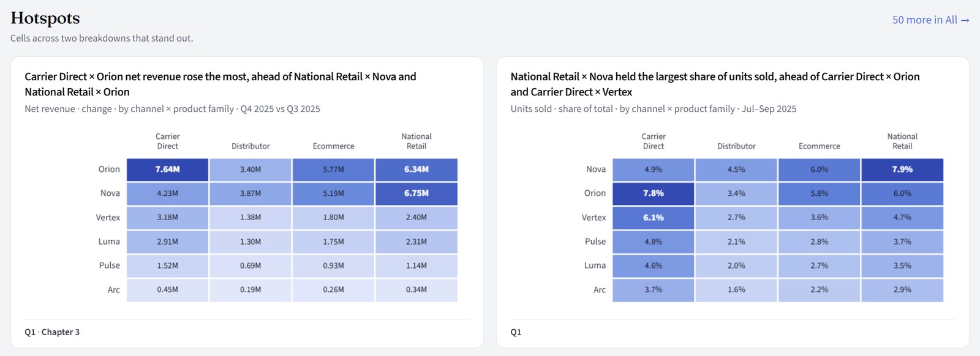Screen dimensions: 980x356
Task: Select the 7.8% Orion Carrier Direct cell
Action: coord(654,193)
